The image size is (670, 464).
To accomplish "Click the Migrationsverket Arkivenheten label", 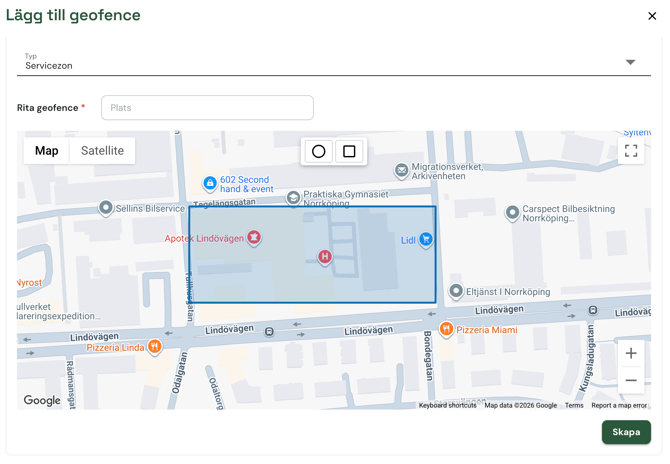I will coord(447,171).
